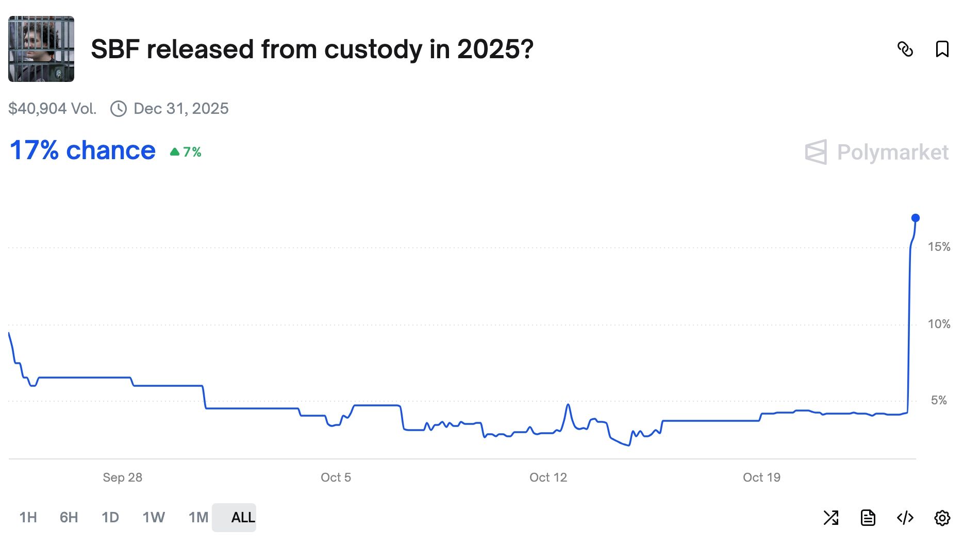Switch chart range to 6H

(x=69, y=517)
